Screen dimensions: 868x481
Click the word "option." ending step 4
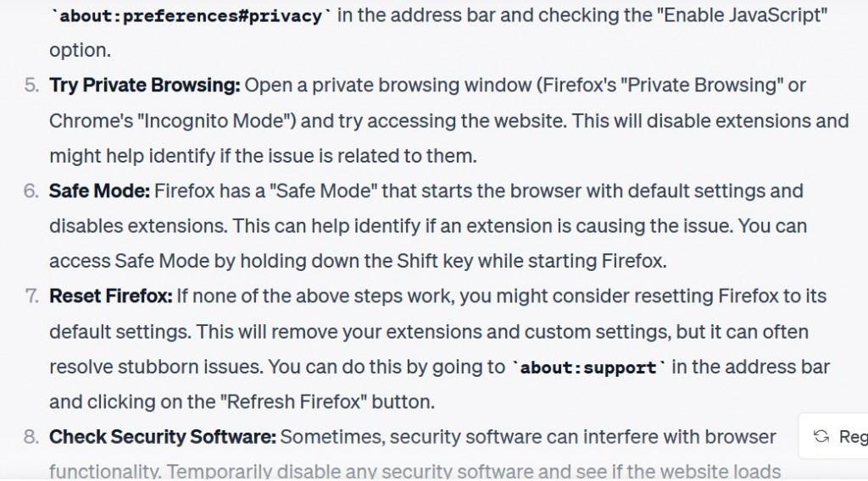[81, 51]
